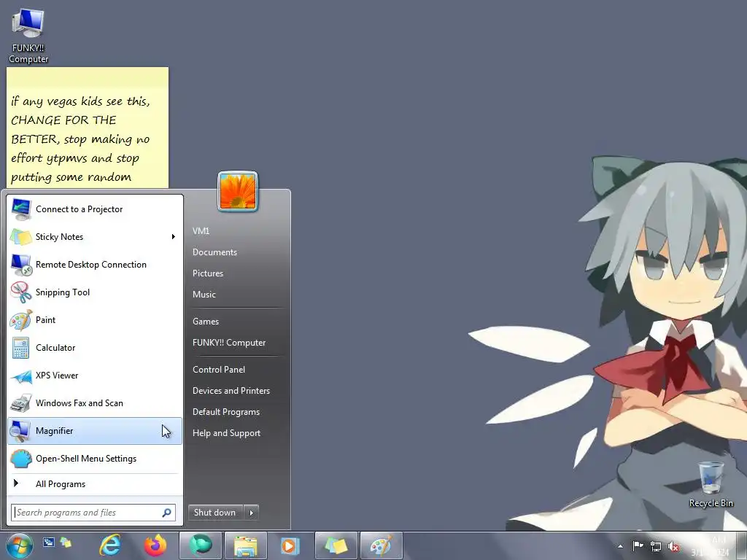The width and height of the screenshot is (747, 560).
Task: Click the network tray icon
Action: click(656, 547)
